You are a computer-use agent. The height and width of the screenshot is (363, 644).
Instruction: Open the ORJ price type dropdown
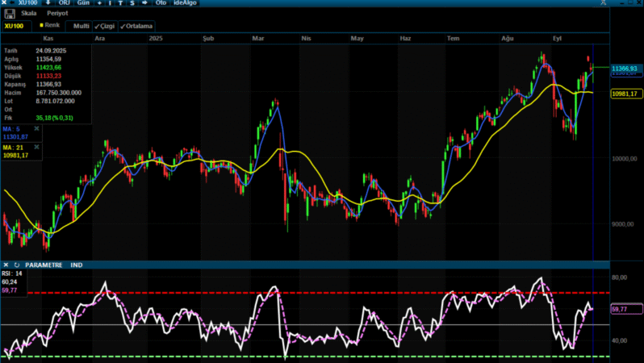tap(64, 3)
